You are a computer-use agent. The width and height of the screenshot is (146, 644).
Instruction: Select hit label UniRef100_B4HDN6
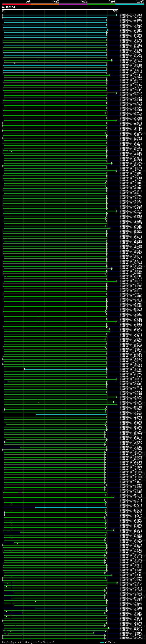click(131, 542)
